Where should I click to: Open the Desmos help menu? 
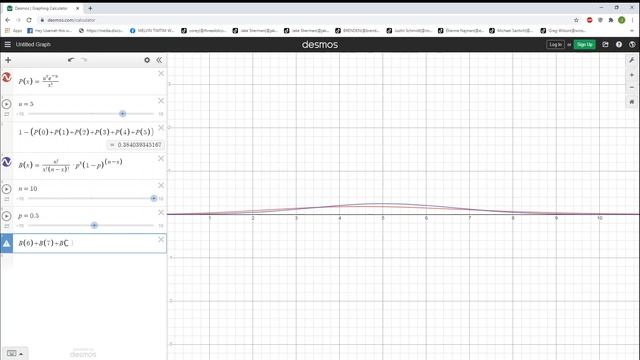click(x=619, y=44)
